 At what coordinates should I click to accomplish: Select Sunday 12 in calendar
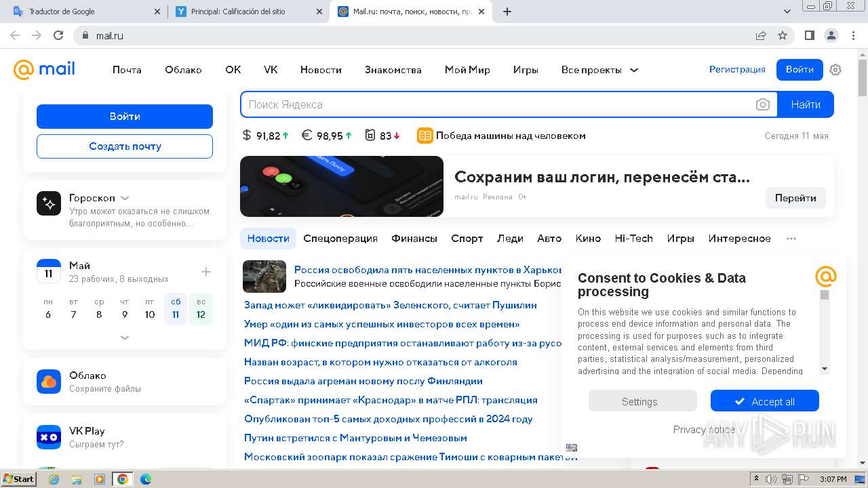pos(201,308)
